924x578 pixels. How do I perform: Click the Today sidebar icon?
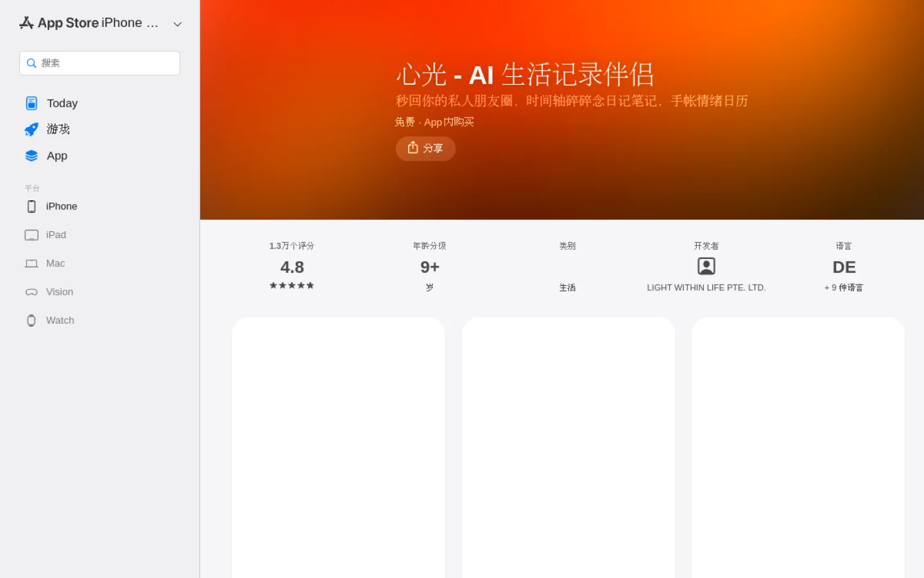(x=31, y=103)
